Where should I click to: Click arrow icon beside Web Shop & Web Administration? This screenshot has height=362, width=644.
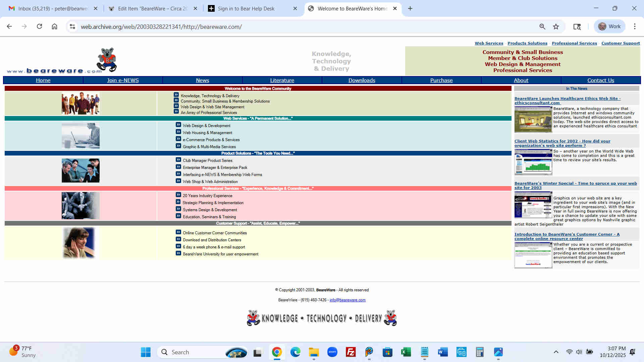178,181
